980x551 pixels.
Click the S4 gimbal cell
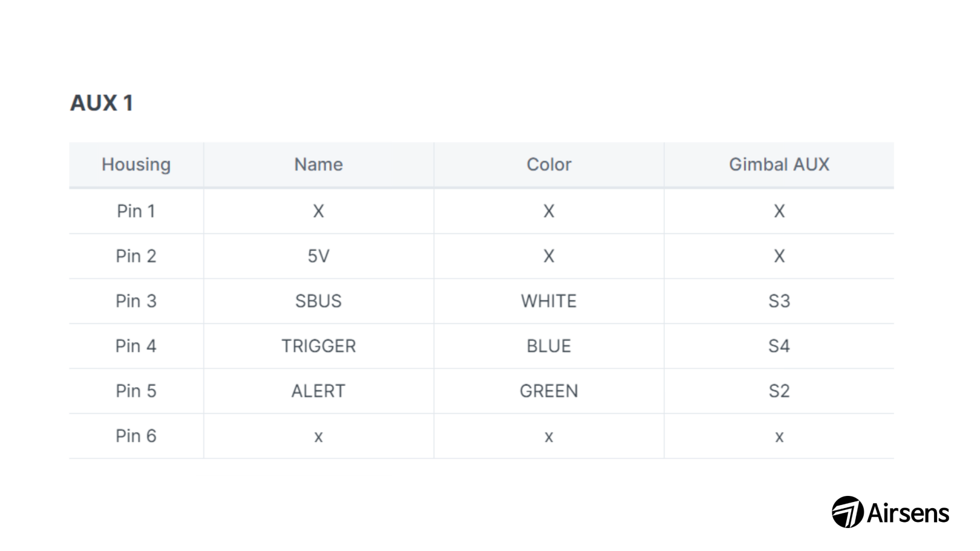(x=779, y=346)
